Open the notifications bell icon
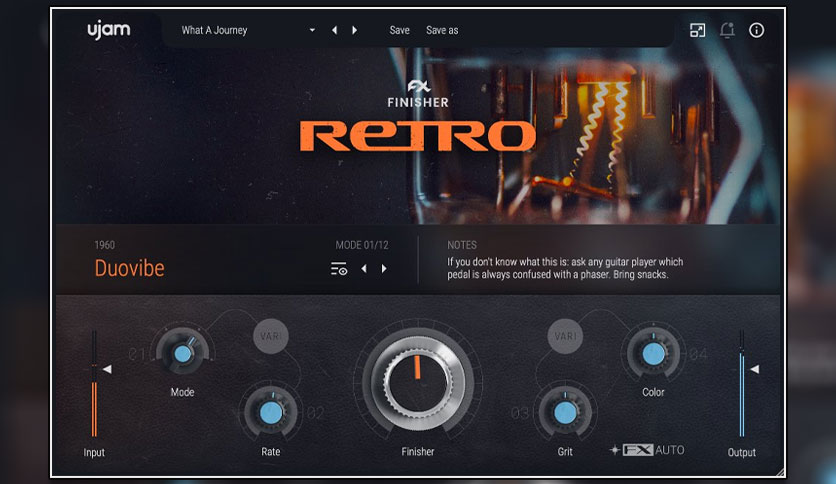Image resolution: width=836 pixels, height=484 pixels. click(727, 30)
